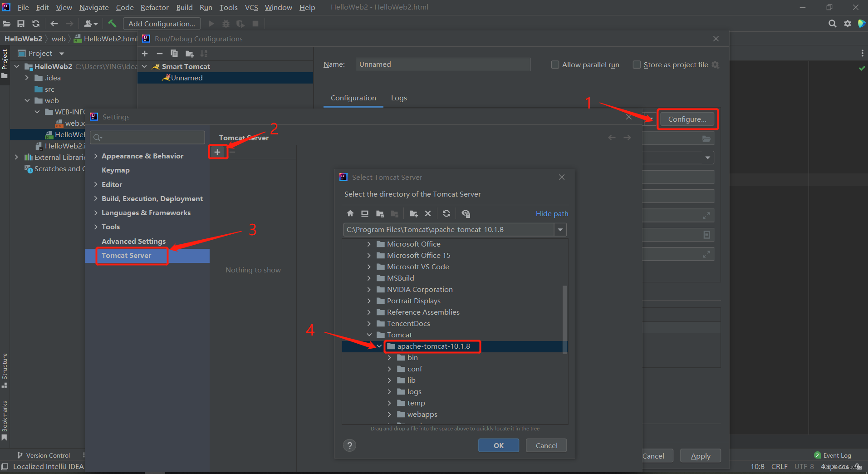The height and width of the screenshot is (474, 868).
Task: Click OK in Select Tomcat Server dialog
Action: [x=498, y=445]
